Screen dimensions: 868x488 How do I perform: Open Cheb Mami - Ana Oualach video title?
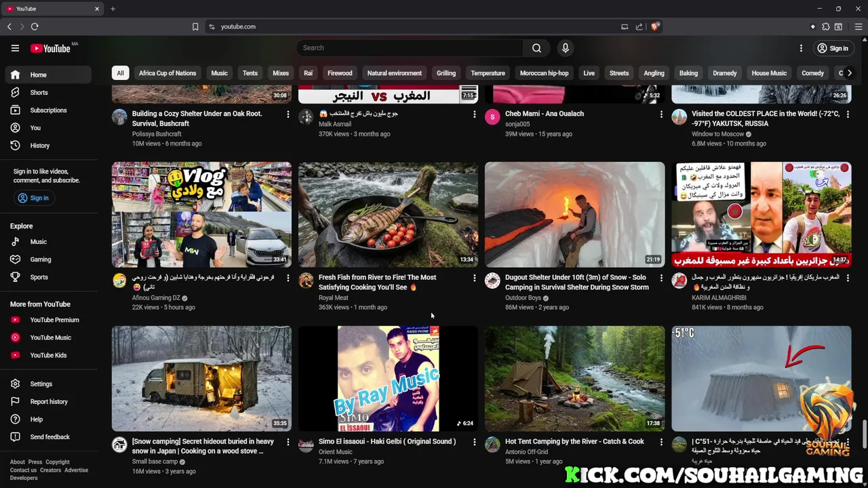click(545, 114)
